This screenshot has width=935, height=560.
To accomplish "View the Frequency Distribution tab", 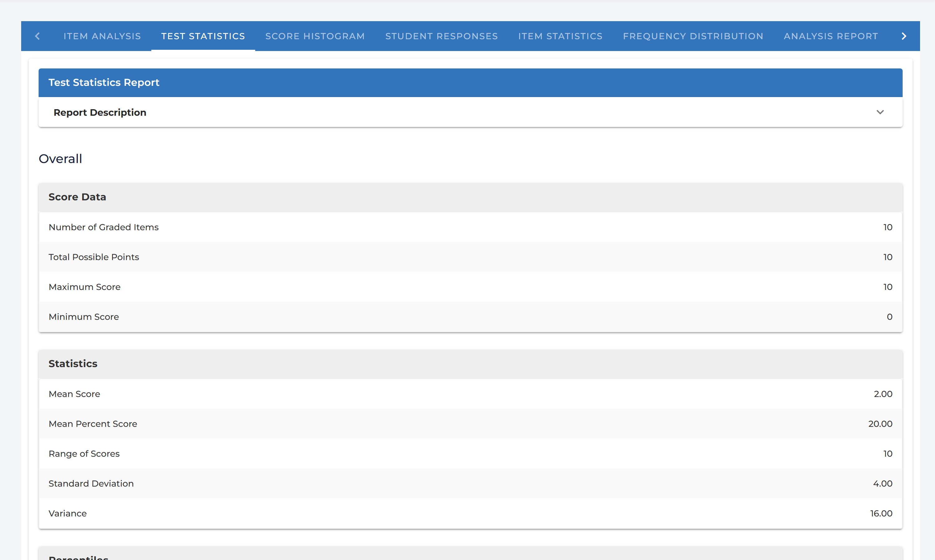I will point(693,36).
